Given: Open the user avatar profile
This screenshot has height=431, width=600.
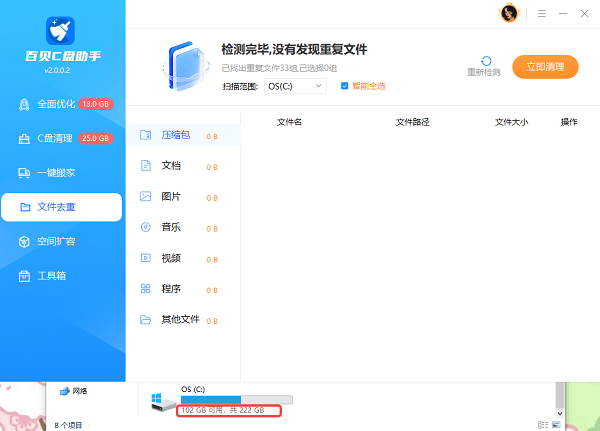Looking at the screenshot, I should [x=509, y=13].
